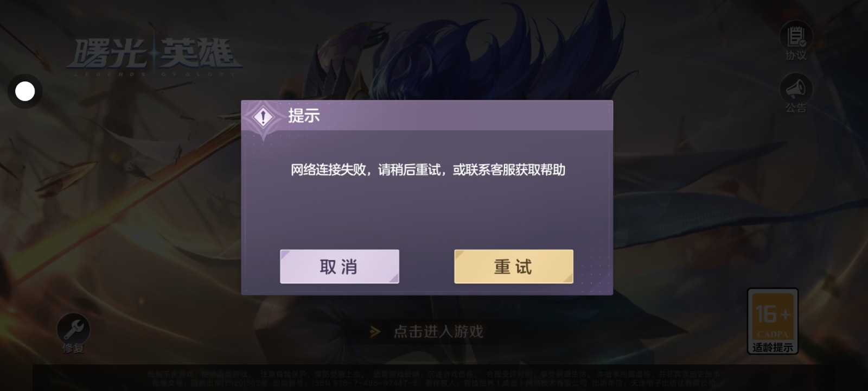868x391 pixels.
Task: Click the health advisory footer text
Action: click(434, 379)
